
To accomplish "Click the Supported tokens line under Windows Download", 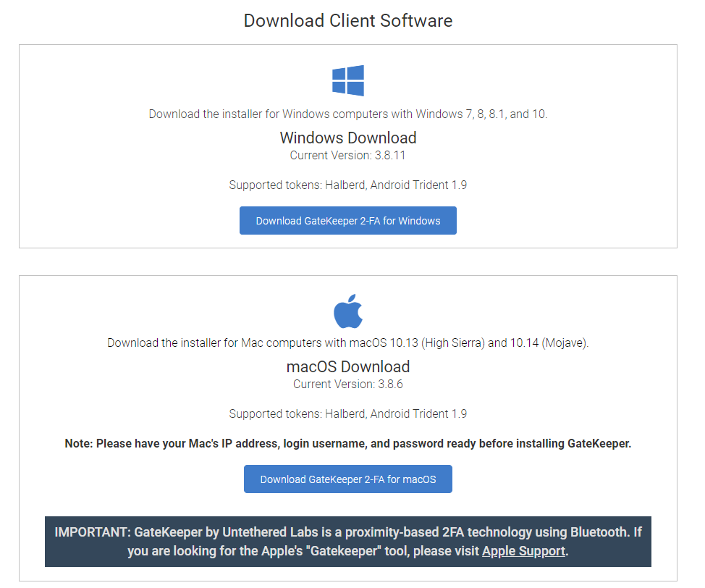I will click(348, 185).
